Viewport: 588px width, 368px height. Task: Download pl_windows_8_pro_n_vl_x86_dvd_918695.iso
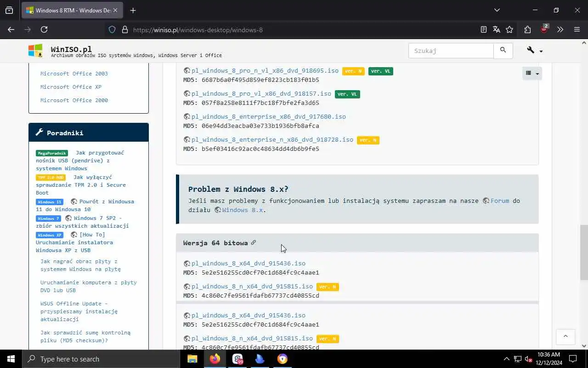265,71
